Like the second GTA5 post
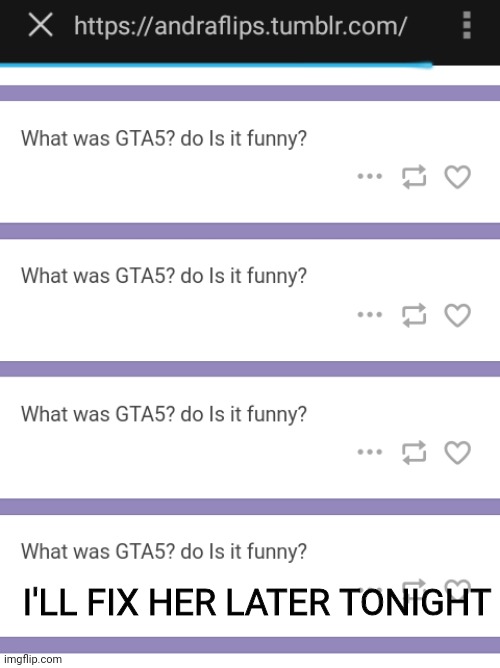The width and height of the screenshot is (500, 668). pos(457,315)
